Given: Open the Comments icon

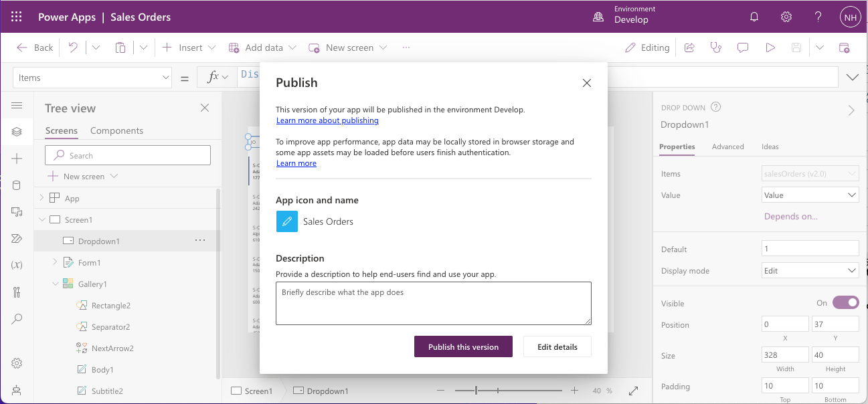Looking at the screenshot, I should tap(743, 47).
